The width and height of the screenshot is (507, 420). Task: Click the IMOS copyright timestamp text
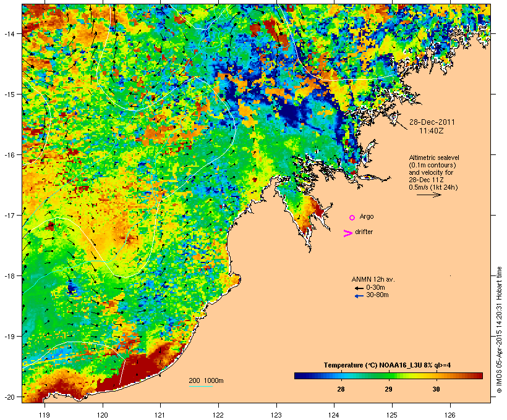tap(499, 330)
